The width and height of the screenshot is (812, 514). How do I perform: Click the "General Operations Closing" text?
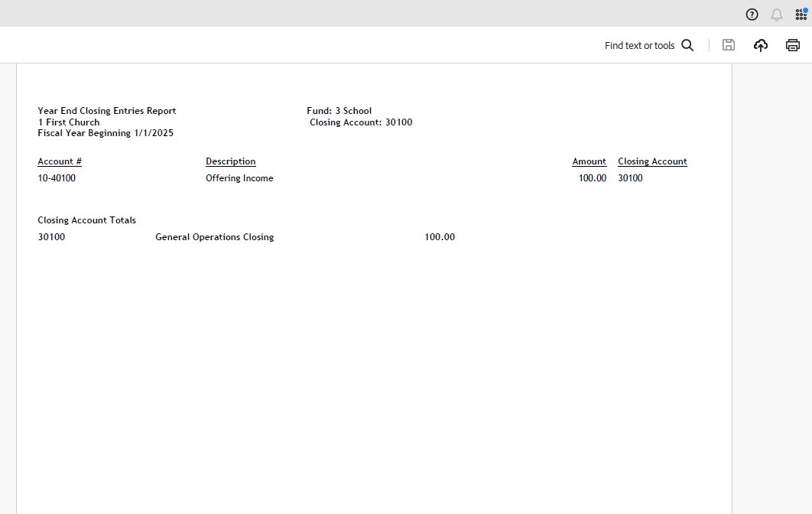[214, 237]
